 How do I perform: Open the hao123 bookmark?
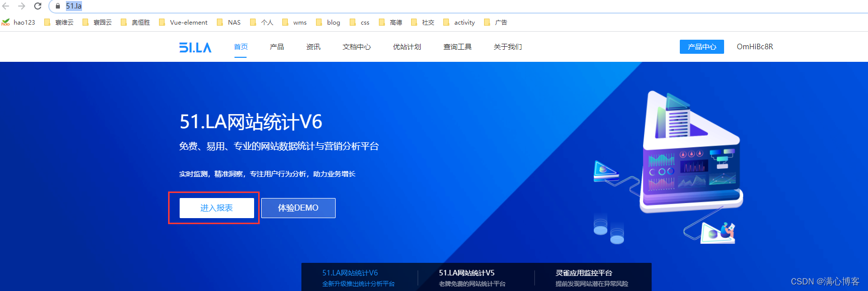(19, 22)
